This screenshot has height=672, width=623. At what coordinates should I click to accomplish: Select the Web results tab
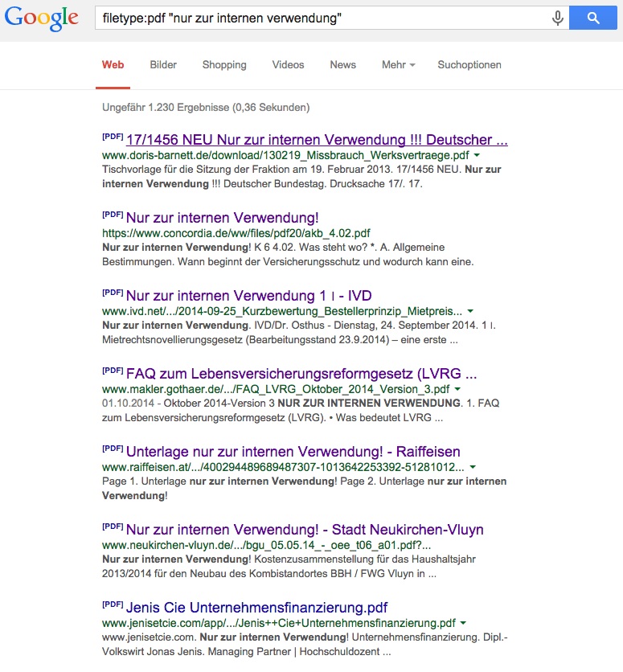click(x=113, y=65)
